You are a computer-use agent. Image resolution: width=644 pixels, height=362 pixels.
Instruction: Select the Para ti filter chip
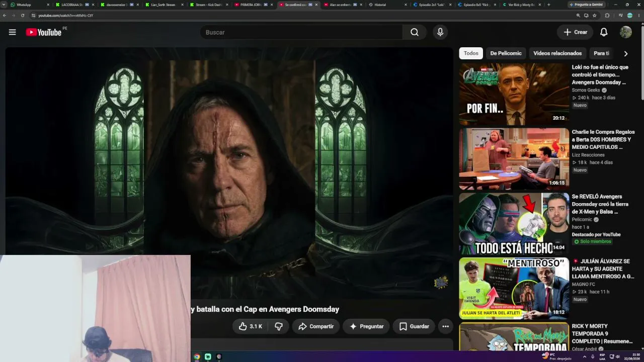[601, 53]
